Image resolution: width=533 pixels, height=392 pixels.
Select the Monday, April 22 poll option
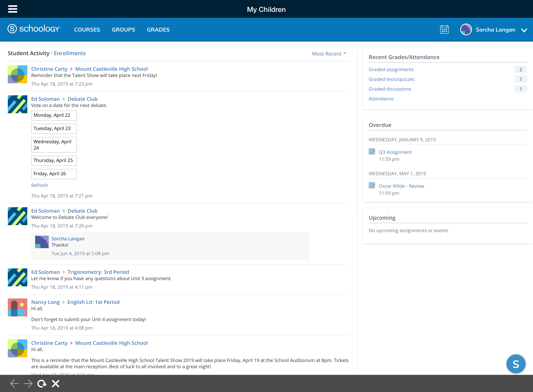point(54,115)
